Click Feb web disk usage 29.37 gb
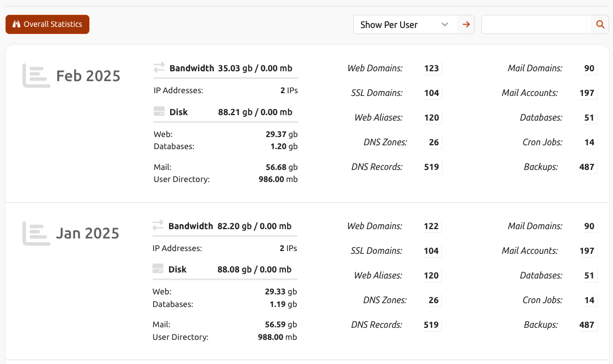613x364 pixels. pyautogui.click(x=282, y=134)
